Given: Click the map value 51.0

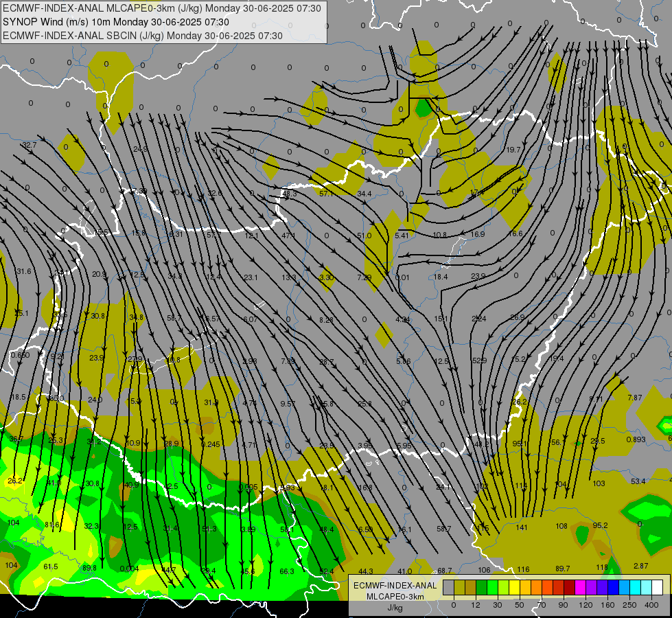Looking at the screenshot, I should 364,236.
